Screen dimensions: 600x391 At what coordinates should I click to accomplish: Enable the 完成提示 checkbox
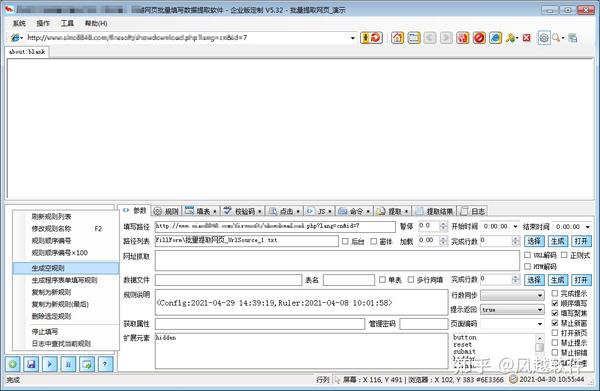[x=554, y=293]
